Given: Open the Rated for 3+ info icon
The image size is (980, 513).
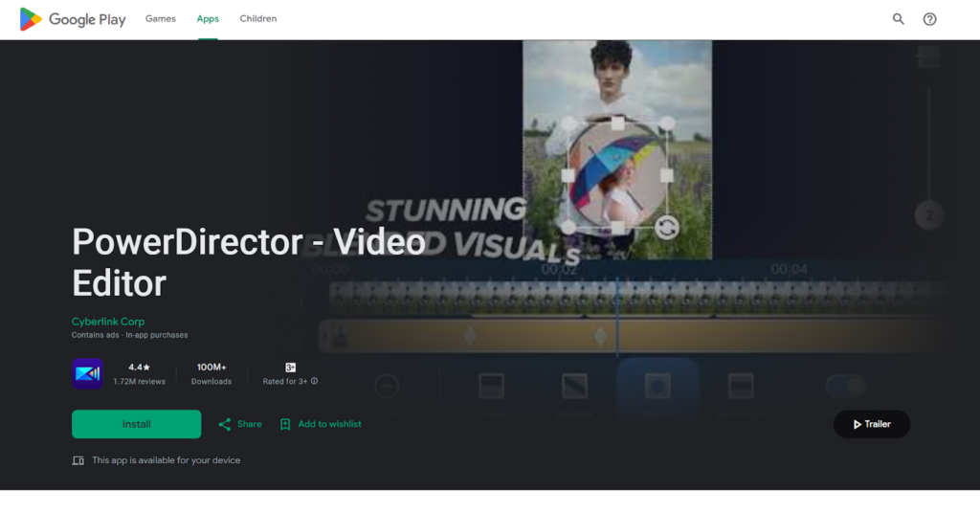Looking at the screenshot, I should pyautogui.click(x=314, y=381).
